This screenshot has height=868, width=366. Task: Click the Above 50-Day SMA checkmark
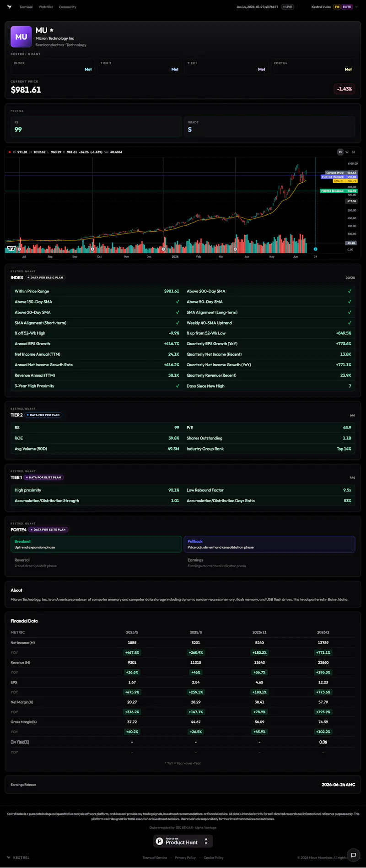tap(350, 302)
